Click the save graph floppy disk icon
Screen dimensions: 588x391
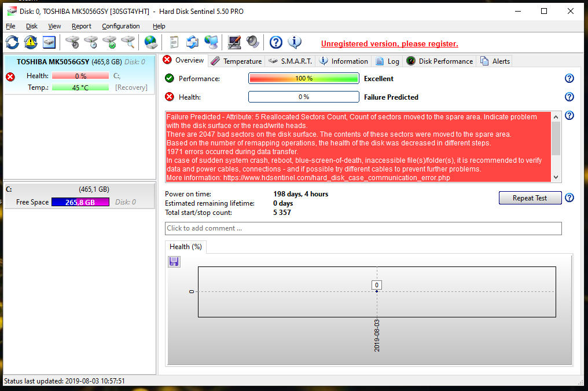174,262
